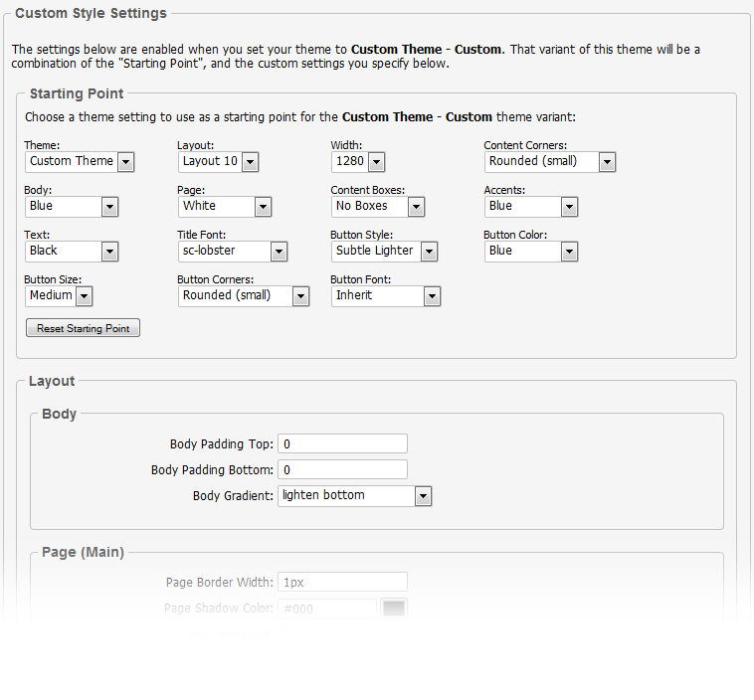Open the Button Size dropdown
754x700 pixels.
(59, 295)
